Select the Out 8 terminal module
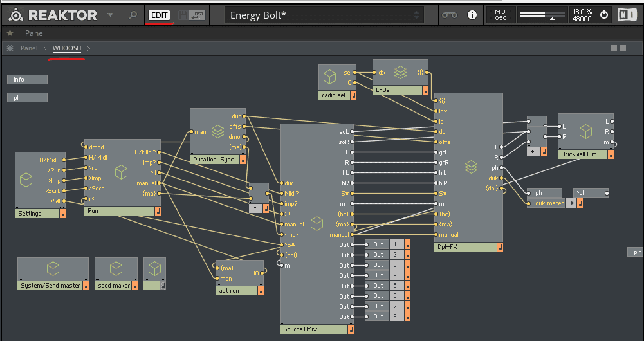Image resolution: width=644 pixels, height=341 pixels. coord(387,317)
